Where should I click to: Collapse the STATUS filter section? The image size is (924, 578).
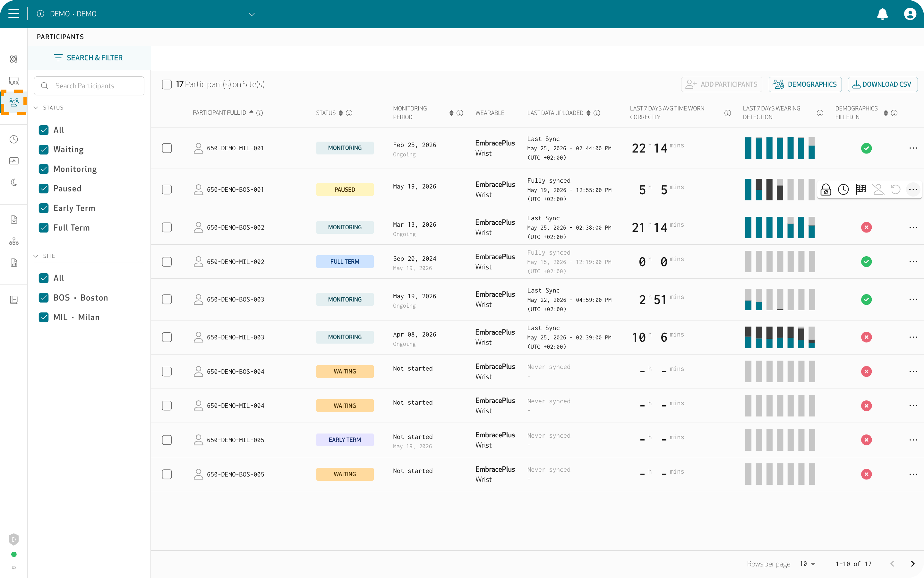click(36, 108)
